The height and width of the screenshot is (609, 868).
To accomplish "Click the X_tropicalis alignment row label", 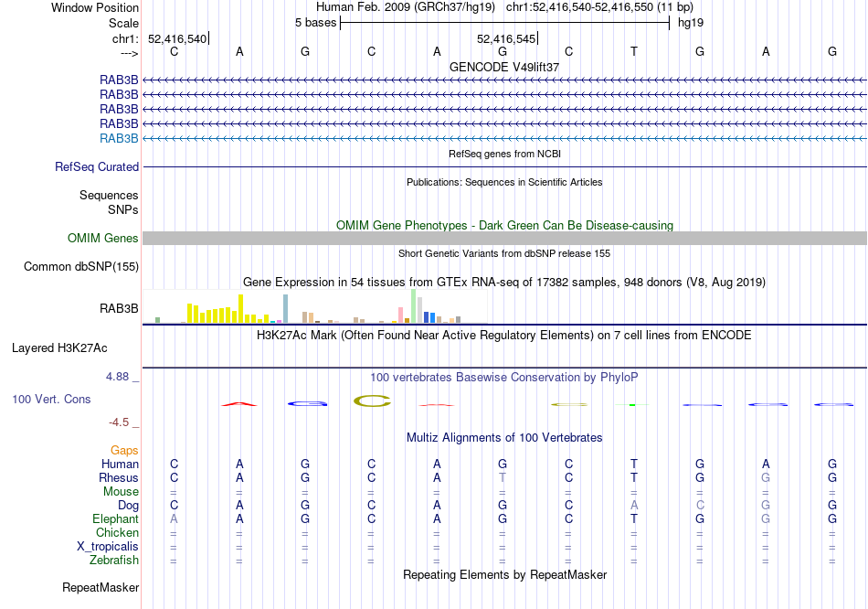I will point(108,547).
